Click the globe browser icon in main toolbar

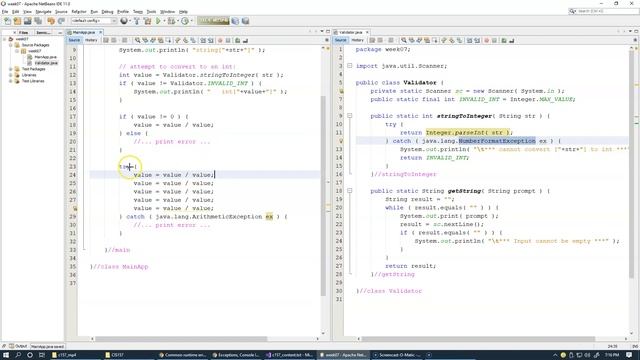[x=123, y=21]
